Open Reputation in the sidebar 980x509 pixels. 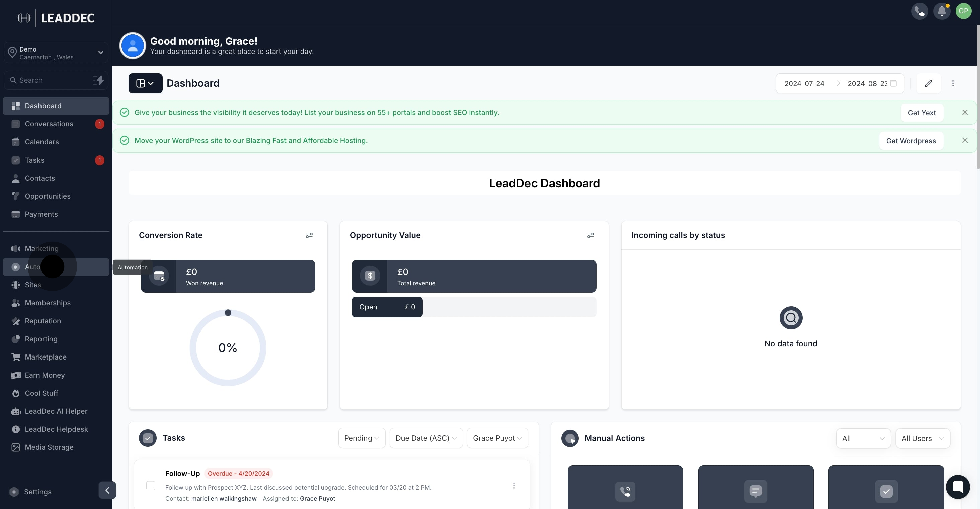56,321
